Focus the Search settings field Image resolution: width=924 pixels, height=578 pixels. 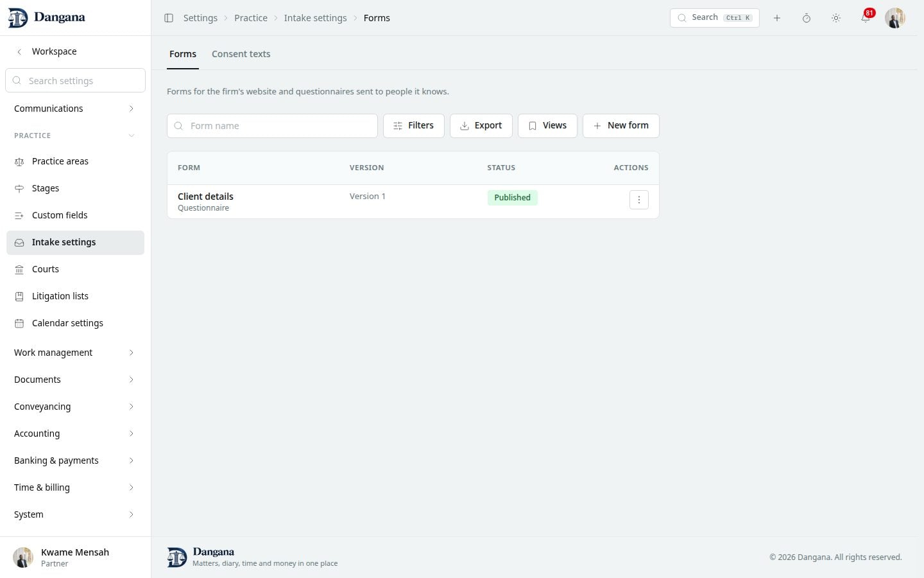click(x=75, y=80)
